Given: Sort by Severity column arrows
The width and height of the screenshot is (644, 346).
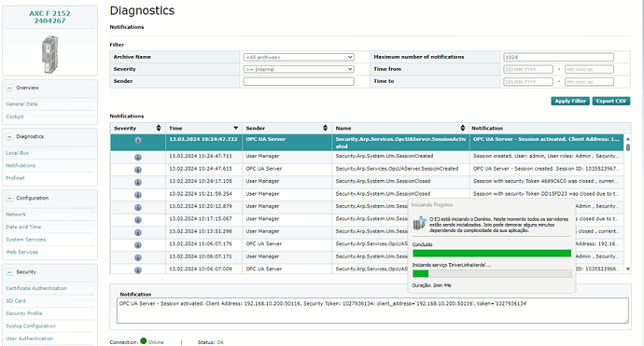Looking at the screenshot, I should pos(159,128).
